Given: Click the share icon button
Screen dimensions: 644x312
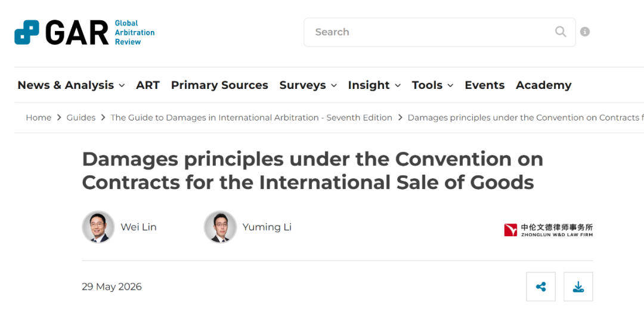Looking at the screenshot, I should (540, 286).
